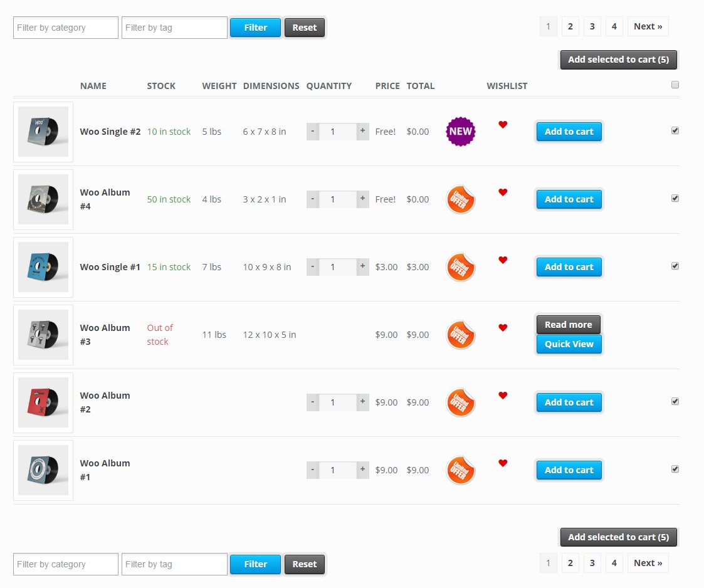The image size is (704, 588).
Task: Click Next » in bottom pagination
Action: click(x=648, y=563)
